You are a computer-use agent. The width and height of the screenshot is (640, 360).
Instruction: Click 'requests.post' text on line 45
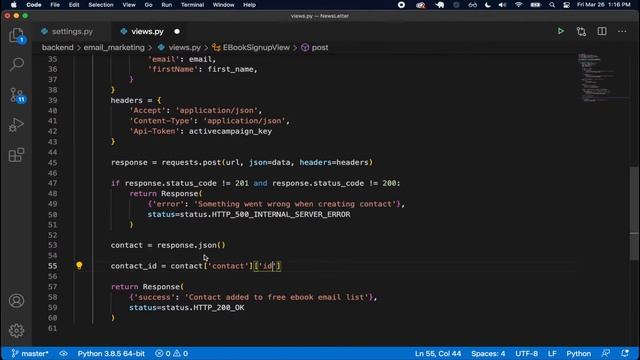191,162
